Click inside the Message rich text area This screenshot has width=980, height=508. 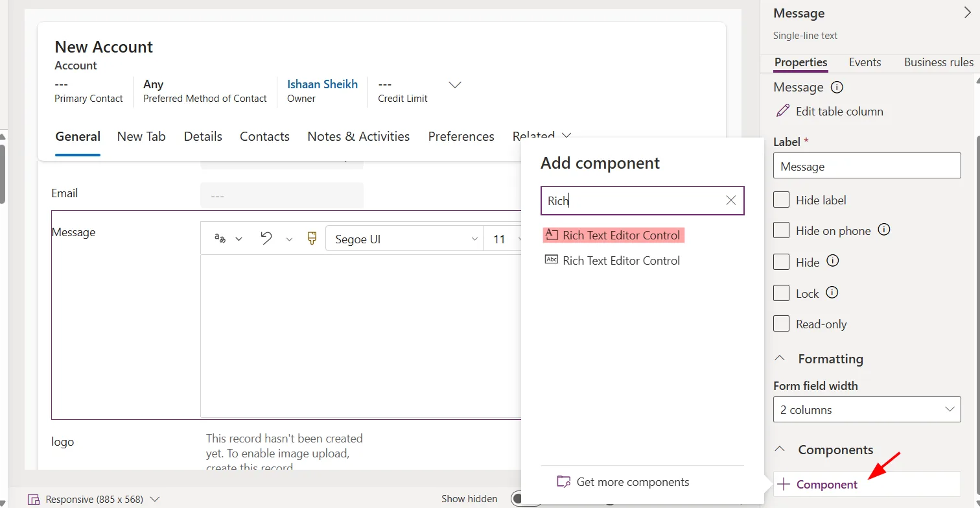[362, 336]
